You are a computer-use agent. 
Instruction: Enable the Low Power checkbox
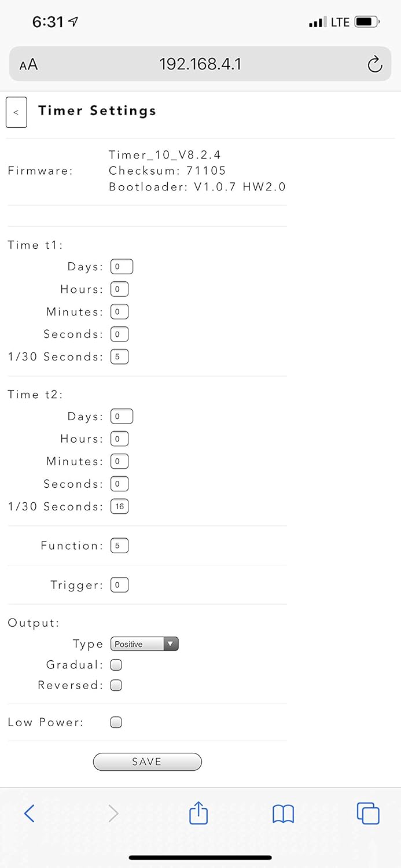click(x=116, y=722)
